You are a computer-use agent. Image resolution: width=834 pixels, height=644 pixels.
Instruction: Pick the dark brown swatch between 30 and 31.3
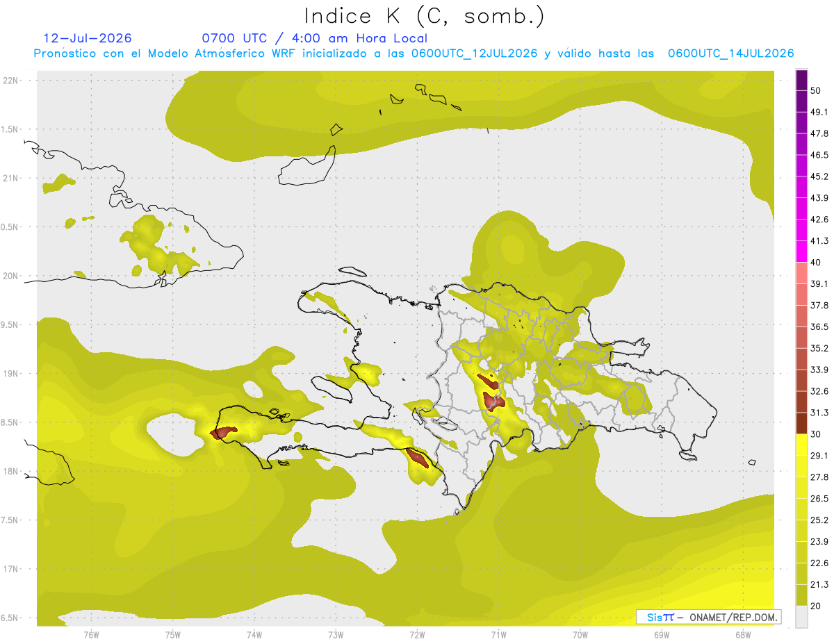point(801,423)
